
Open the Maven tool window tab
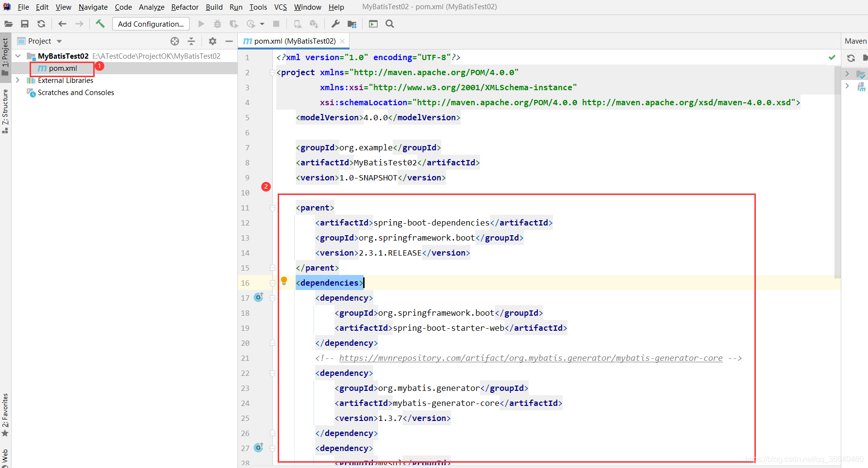click(855, 41)
